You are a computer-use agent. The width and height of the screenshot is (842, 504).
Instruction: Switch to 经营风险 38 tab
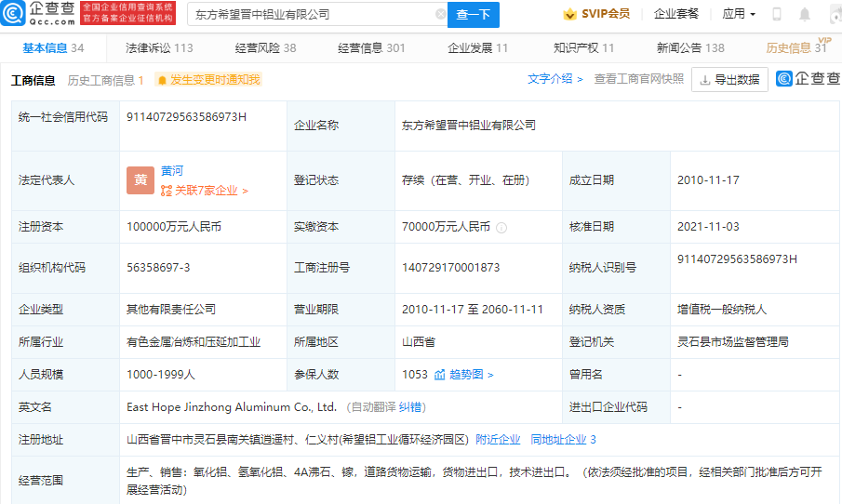click(265, 48)
